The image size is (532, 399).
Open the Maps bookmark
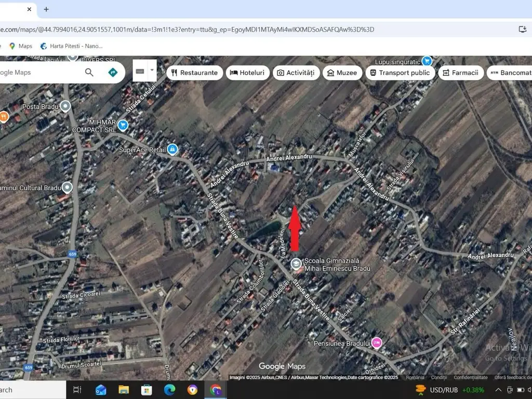tap(21, 46)
